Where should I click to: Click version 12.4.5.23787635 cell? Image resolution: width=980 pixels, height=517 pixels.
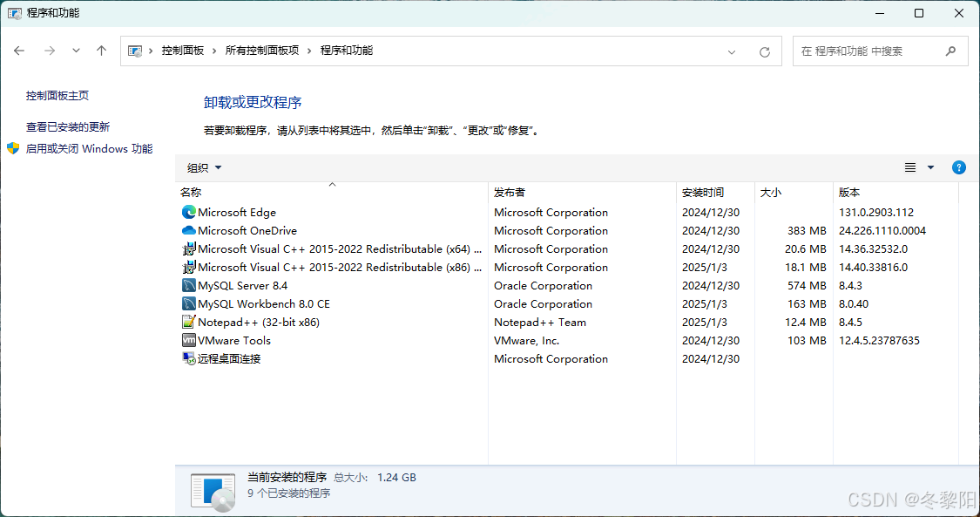click(879, 340)
